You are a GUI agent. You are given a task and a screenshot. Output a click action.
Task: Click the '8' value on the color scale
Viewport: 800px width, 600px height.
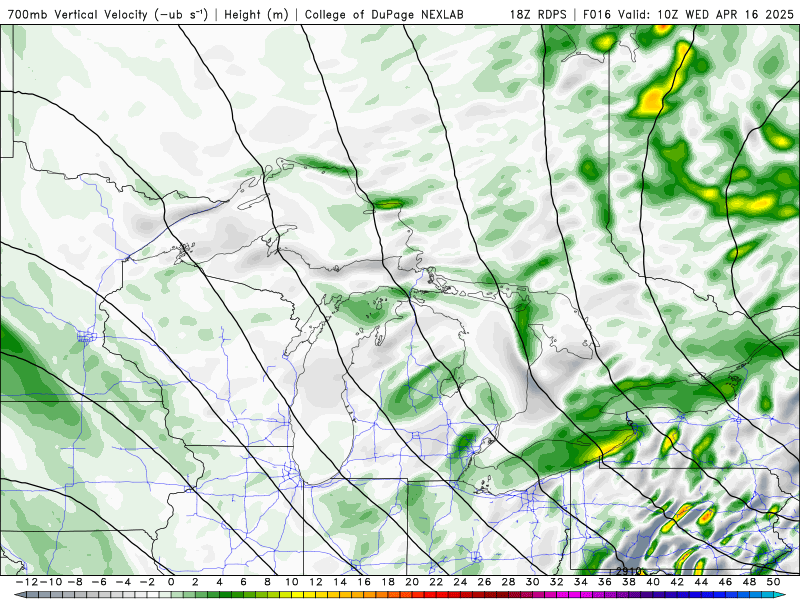(x=267, y=582)
